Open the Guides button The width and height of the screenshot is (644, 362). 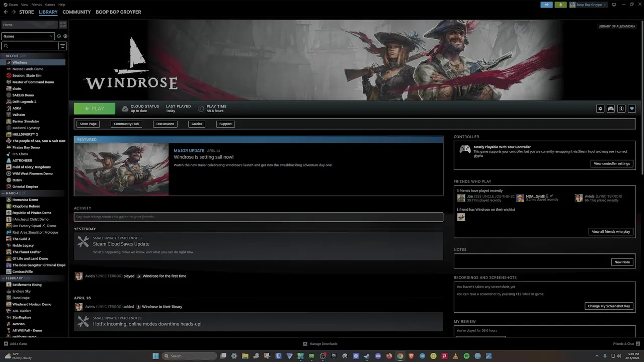[x=197, y=124]
